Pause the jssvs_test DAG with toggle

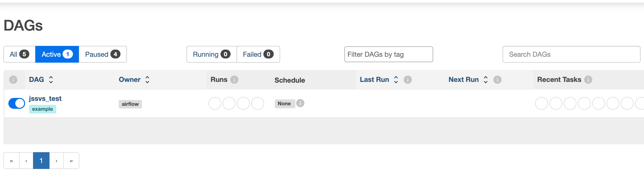17,103
